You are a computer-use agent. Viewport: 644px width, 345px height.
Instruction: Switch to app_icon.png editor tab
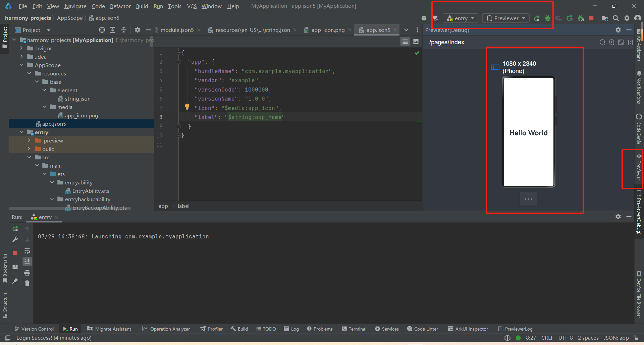(328, 30)
